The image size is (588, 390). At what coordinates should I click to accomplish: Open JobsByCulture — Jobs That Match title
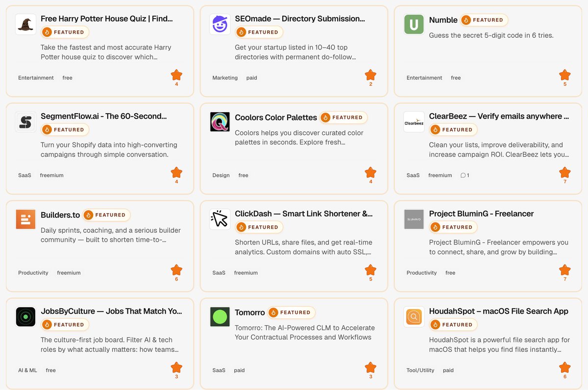click(111, 311)
